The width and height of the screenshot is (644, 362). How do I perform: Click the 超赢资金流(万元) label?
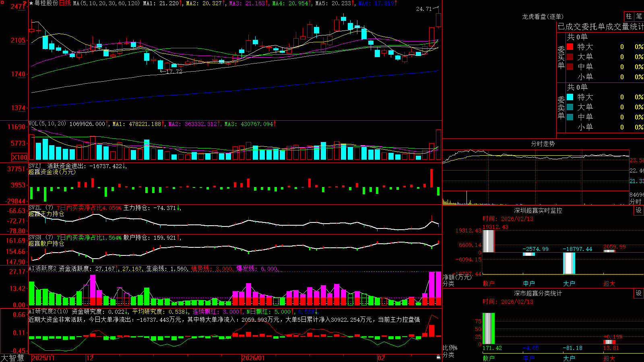click(x=52, y=172)
